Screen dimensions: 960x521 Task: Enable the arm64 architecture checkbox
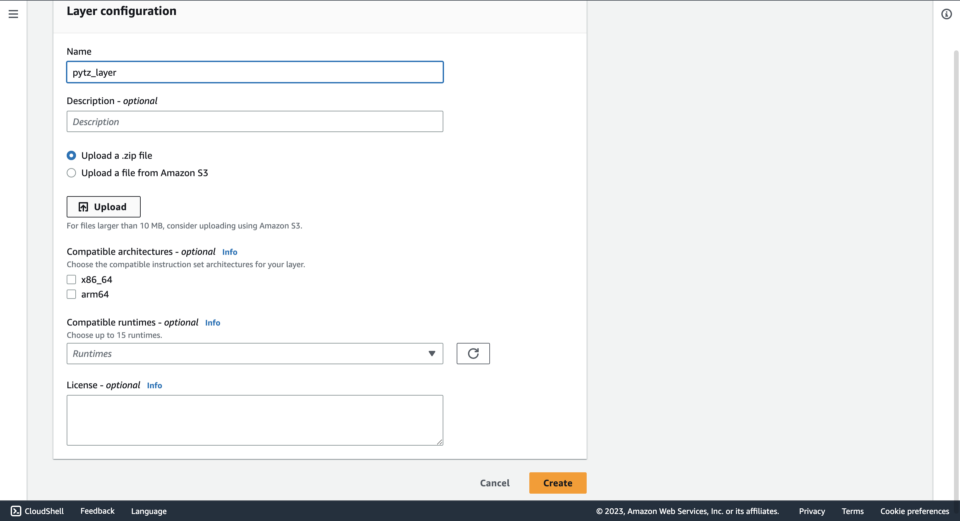click(71, 295)
